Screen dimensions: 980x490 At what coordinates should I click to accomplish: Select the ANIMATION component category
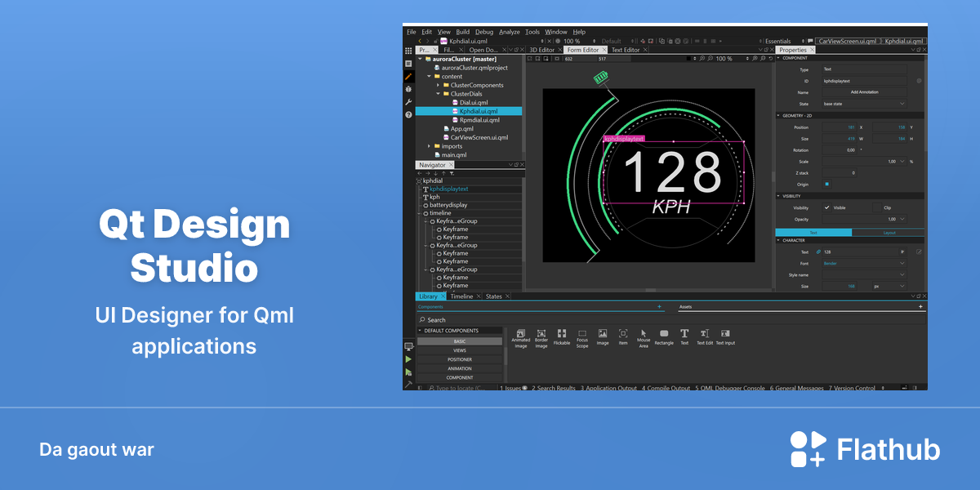460,368
